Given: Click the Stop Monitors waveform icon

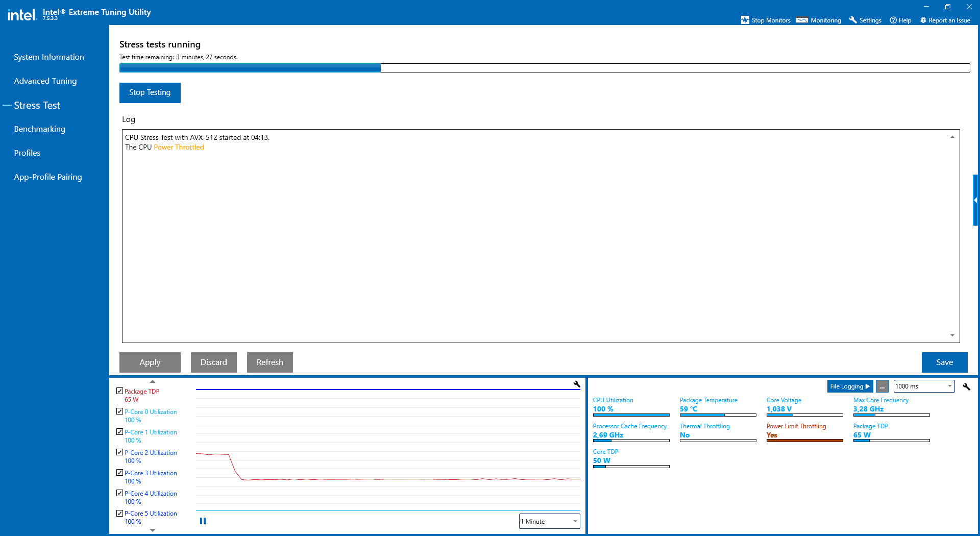Looking at the screenshot, I should (x=745, y=20).
